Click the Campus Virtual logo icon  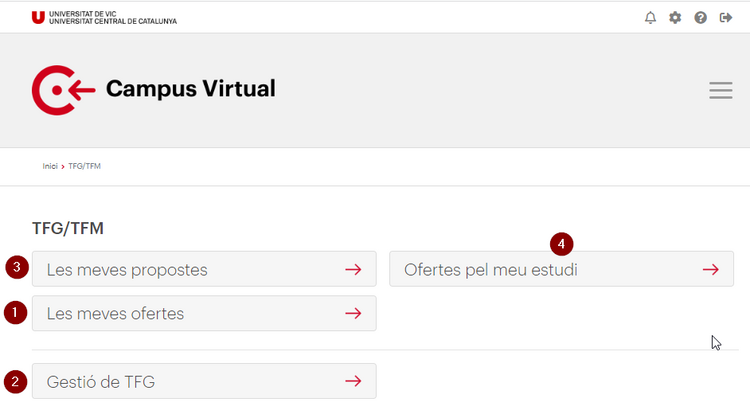point(63,90)
